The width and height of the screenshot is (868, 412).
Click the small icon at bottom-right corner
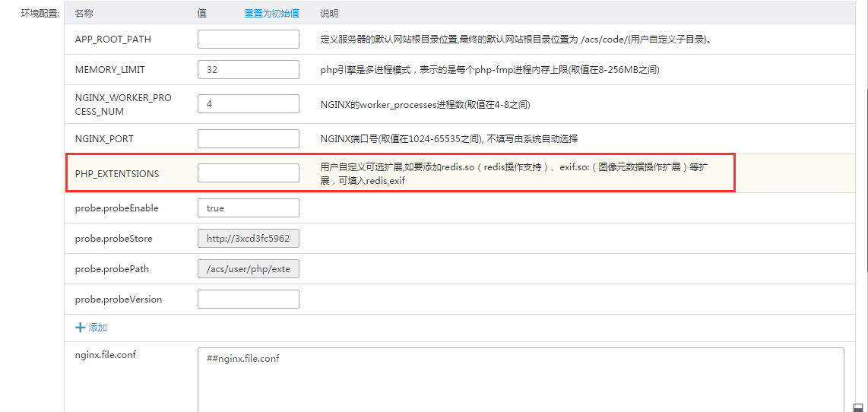(x=858, y=407)
